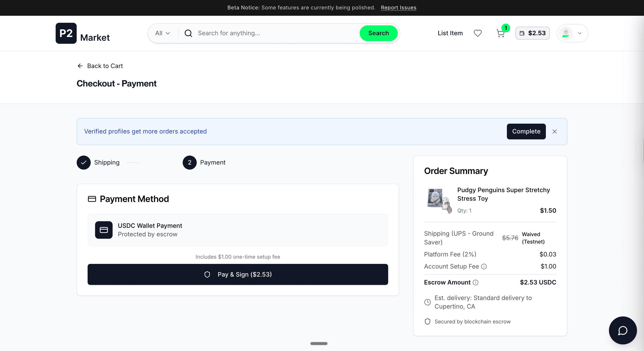Image resolution: width=644 pixels, height=351 pixels.
Task: Click the drag handle at page bottom
Action: 318,343
